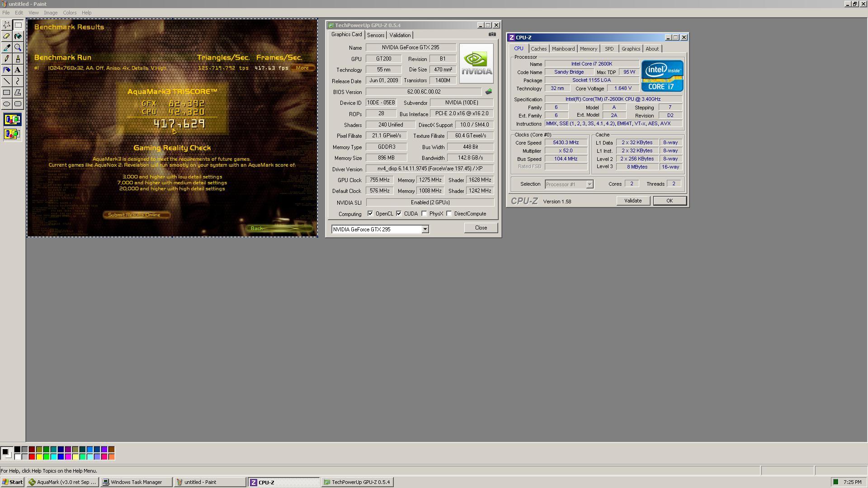Screen dimensions: 868x488
Task: Click the OK button in CPU-Z
Action: click(670, 201)
